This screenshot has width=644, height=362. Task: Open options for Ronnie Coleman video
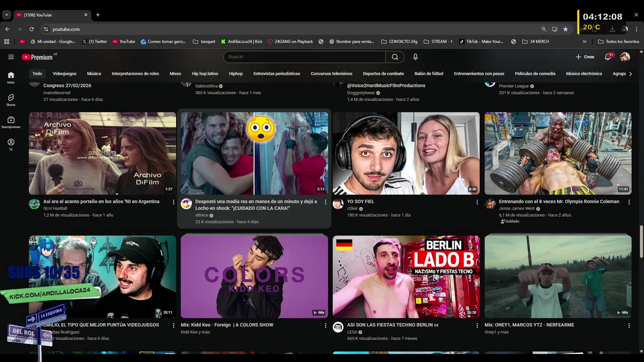(629, 202)
